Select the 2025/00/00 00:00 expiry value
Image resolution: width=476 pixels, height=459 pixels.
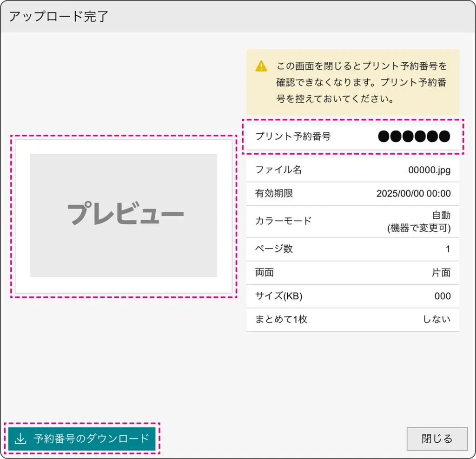pos(413,194)
